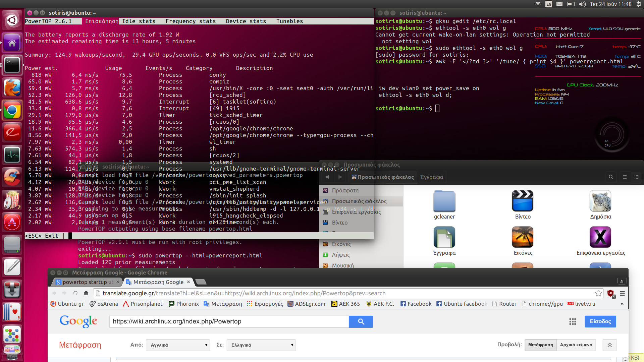Switch file manager to grid view
Screen dimensions: 644x362
tap(636, 177)
